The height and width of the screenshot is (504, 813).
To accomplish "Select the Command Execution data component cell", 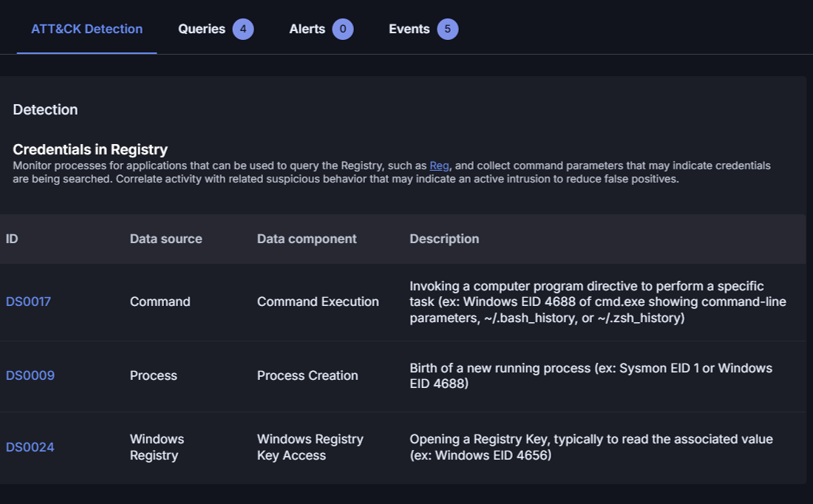I will click(318, 302).
